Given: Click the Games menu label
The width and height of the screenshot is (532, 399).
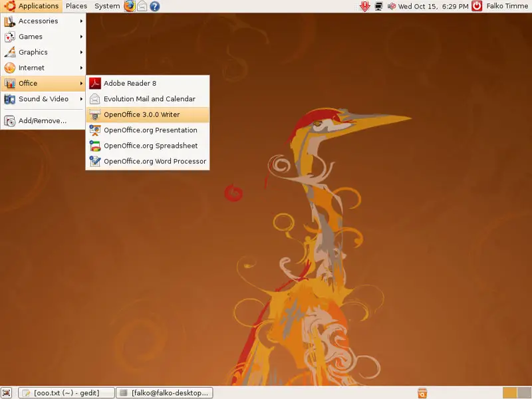Looking at the screenshot, I should (x=31, y=37).
